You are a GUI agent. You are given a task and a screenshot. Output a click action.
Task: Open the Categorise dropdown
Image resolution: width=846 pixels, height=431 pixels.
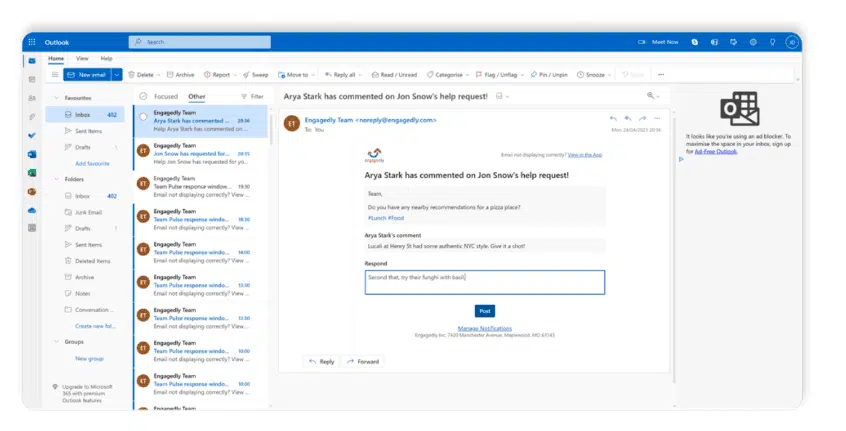click(x=448, y=75)
